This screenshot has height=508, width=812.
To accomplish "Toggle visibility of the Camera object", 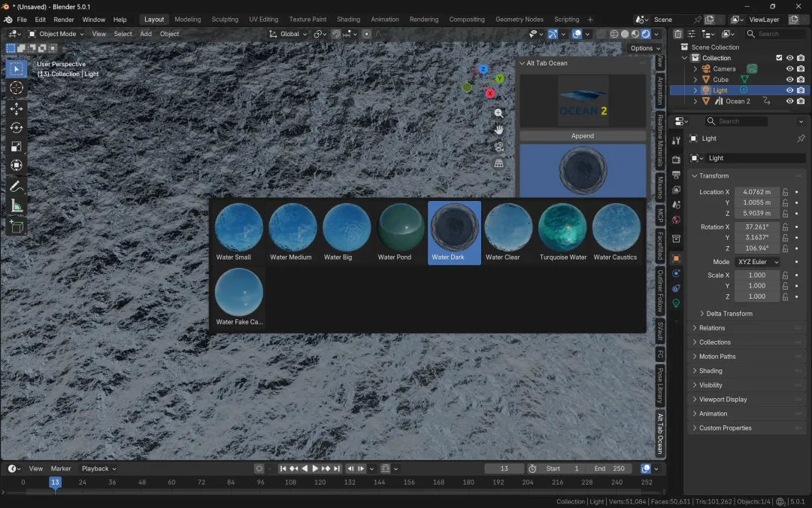I will tap(789, 68).
